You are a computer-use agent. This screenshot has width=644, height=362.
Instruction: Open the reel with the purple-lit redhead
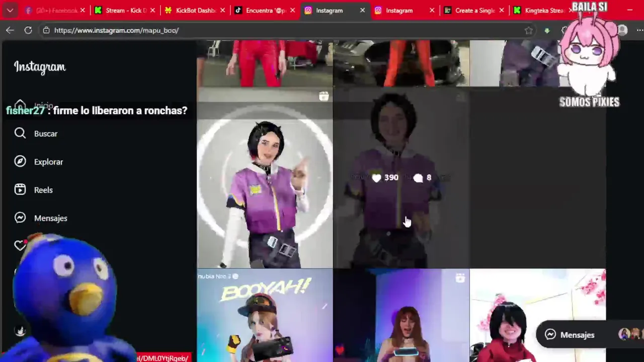pos(401,316)
